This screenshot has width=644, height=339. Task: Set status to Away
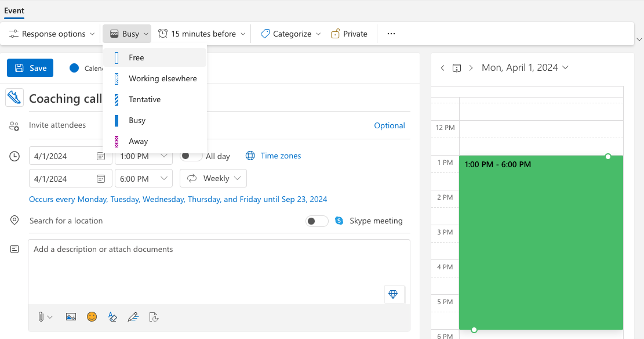click(155, 142)
